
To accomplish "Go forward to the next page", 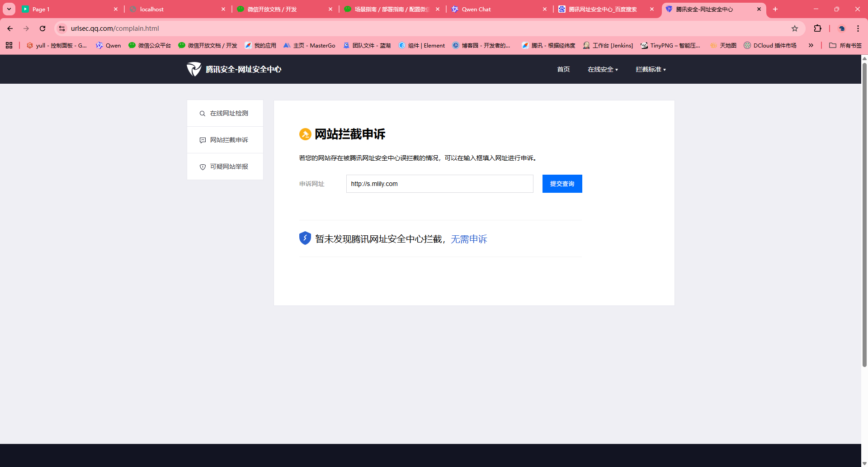I will coord(26,29).
